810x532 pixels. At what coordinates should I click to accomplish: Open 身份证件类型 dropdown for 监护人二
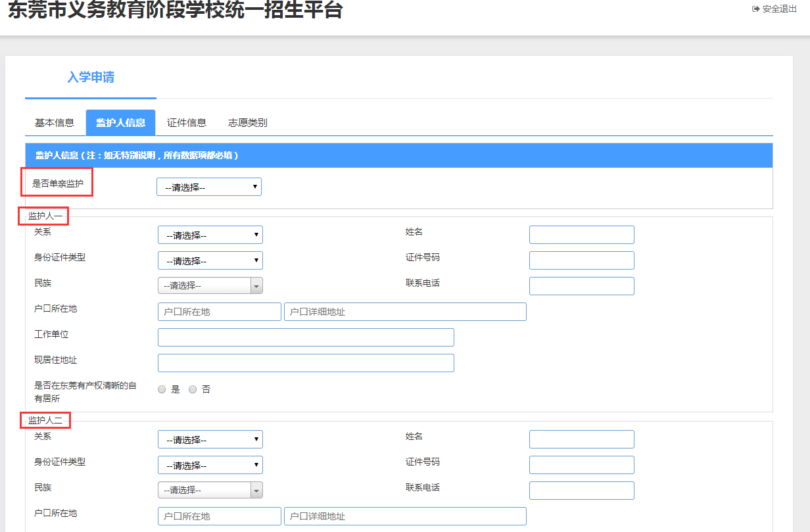(210, 465)
